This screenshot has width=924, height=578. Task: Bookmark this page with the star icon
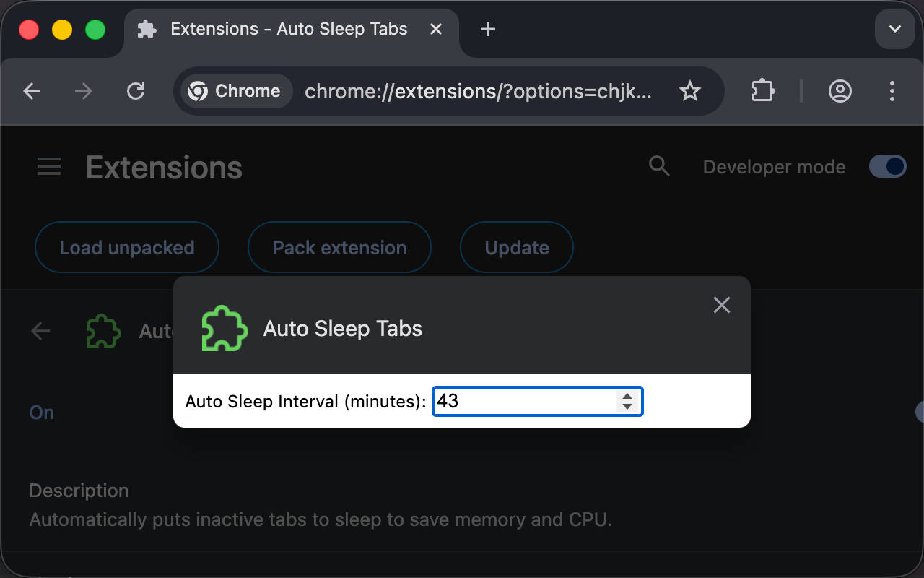click(x=690, y=91)
